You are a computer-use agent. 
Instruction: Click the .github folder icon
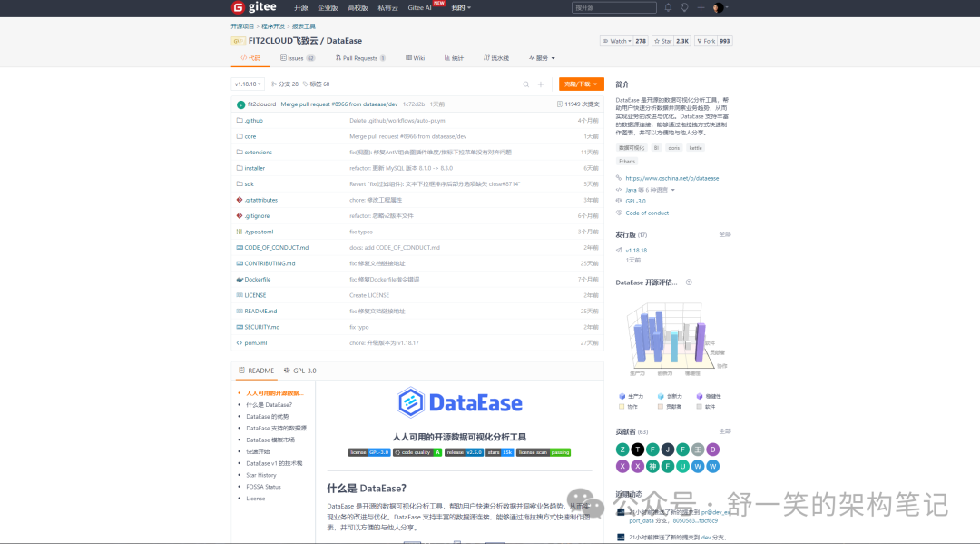(240, 120)
